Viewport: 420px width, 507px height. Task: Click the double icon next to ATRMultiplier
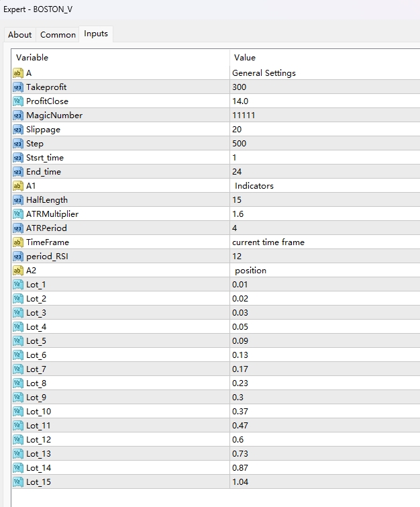coord(17,214)
